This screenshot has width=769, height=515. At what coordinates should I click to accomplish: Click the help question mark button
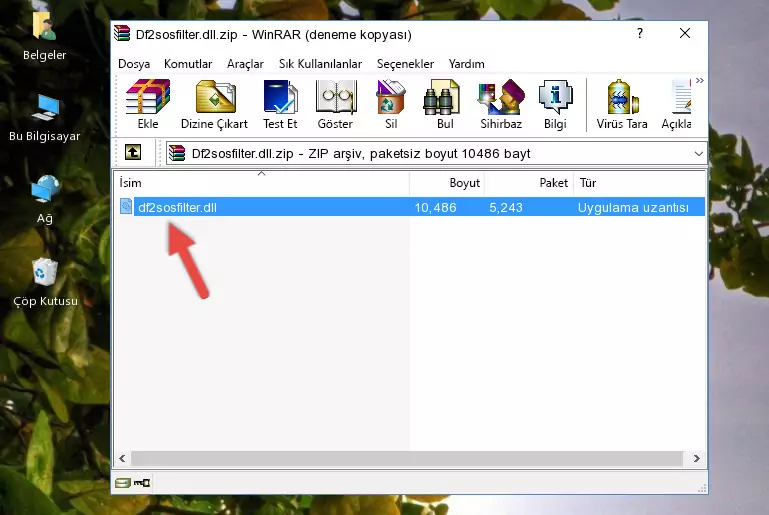[x=640, y=33]
